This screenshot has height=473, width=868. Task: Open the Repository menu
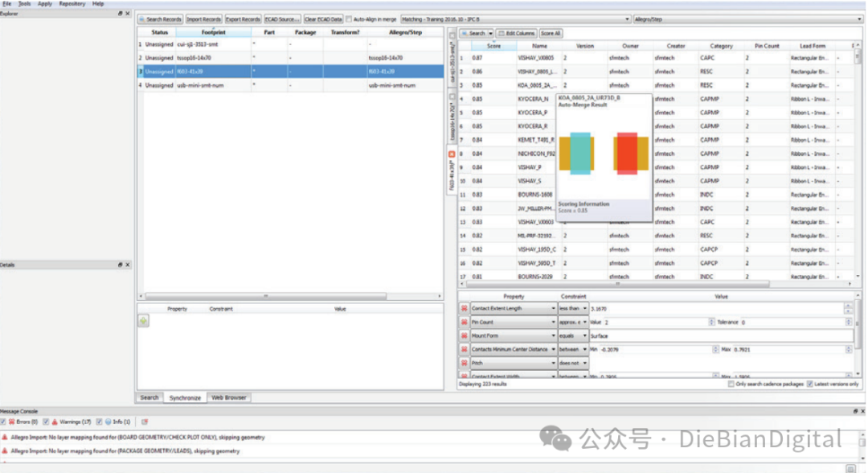[x=72, y=3]
